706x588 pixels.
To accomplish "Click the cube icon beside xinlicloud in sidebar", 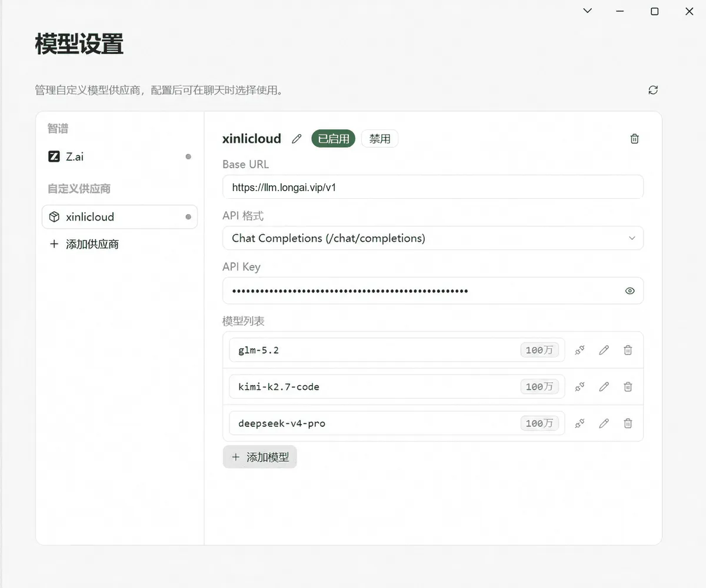I will point(54,217).
